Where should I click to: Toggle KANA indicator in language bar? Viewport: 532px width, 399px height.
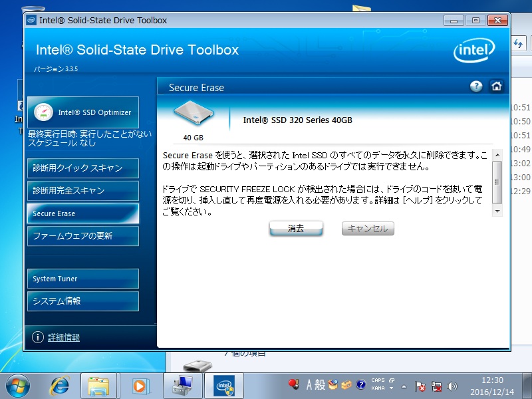coord(378,388)
